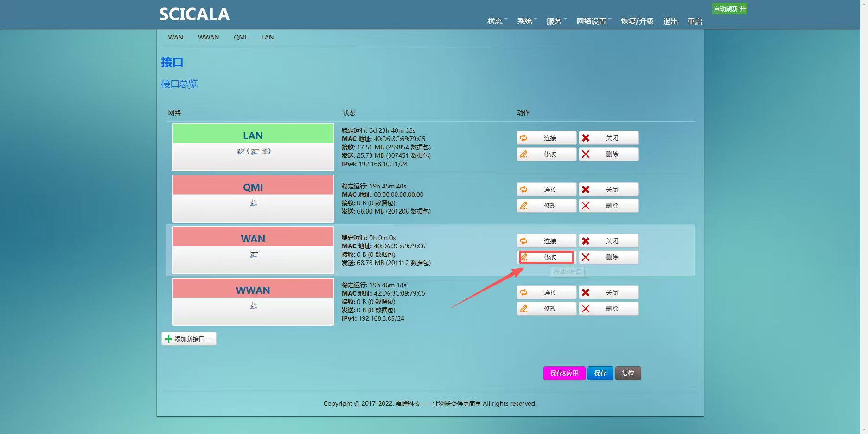Click the QMI interface device icon
This screenshot has width=868, height=434.
[254, 202]
